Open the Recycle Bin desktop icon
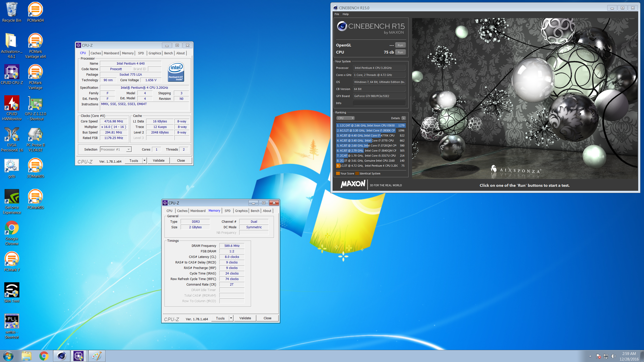 tap(12, 12)
